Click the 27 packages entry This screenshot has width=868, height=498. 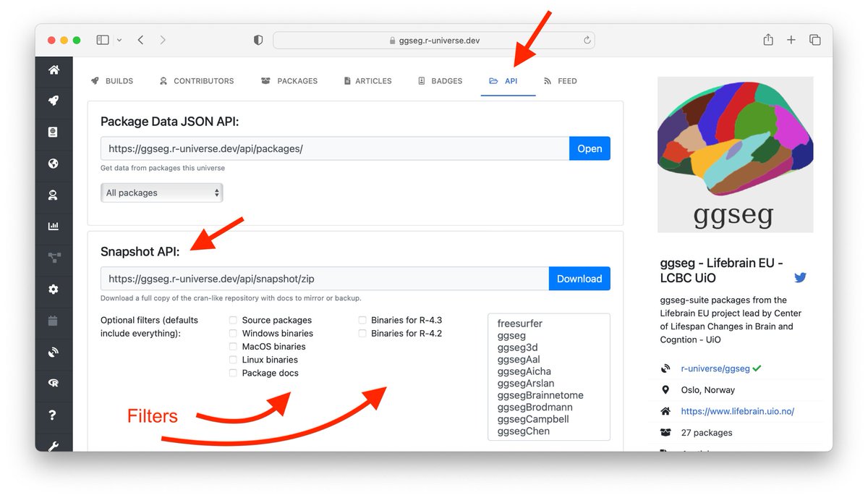tap(707, 433)
